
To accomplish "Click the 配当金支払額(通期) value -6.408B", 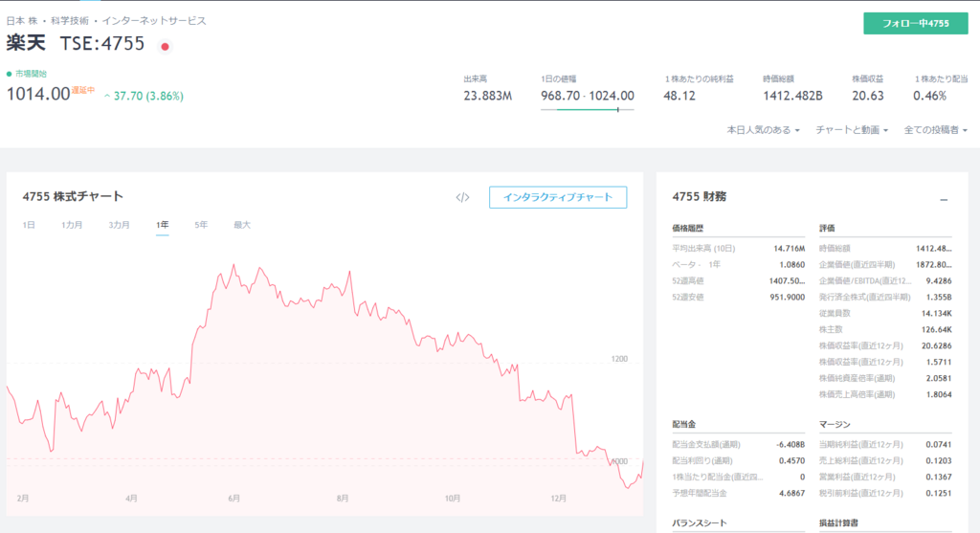I will (x=790, y=445).
